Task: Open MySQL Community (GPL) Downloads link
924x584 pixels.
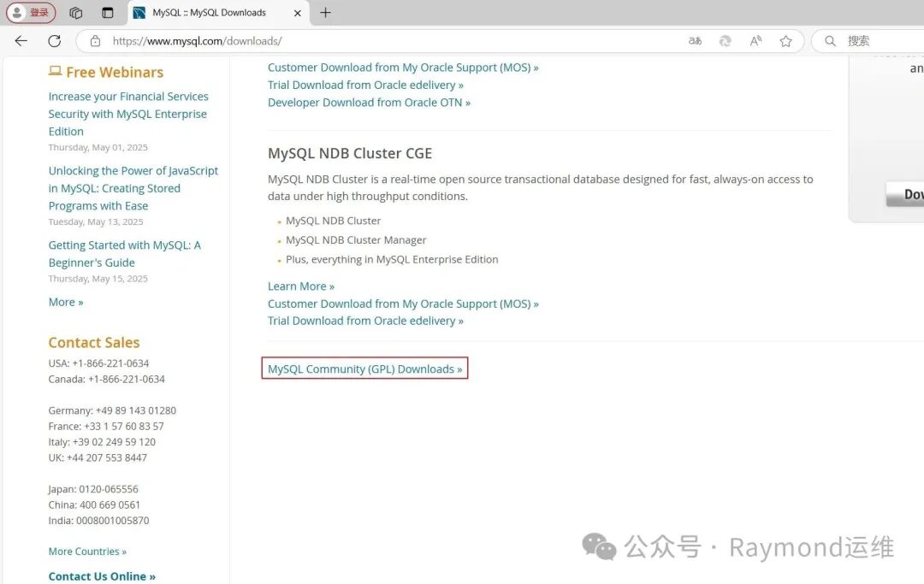Action: 364,369
